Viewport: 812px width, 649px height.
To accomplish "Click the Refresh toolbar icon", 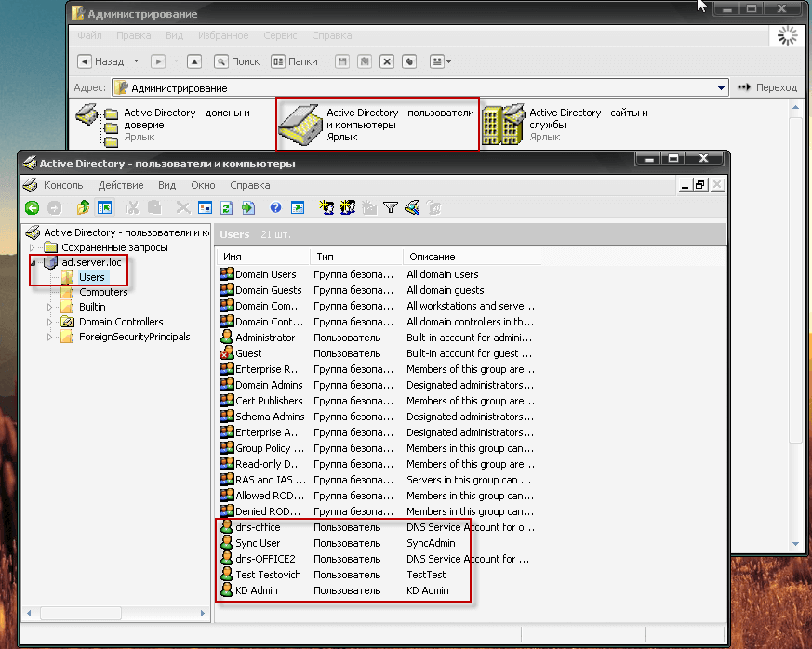I will pos(226,208).
